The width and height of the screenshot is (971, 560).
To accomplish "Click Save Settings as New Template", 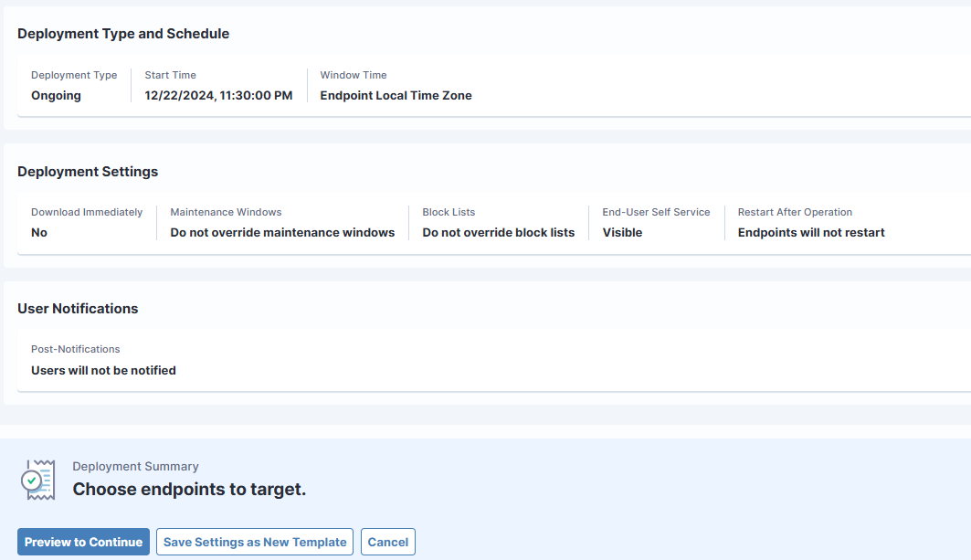I will pyautogui.click(x=255, y=542).
